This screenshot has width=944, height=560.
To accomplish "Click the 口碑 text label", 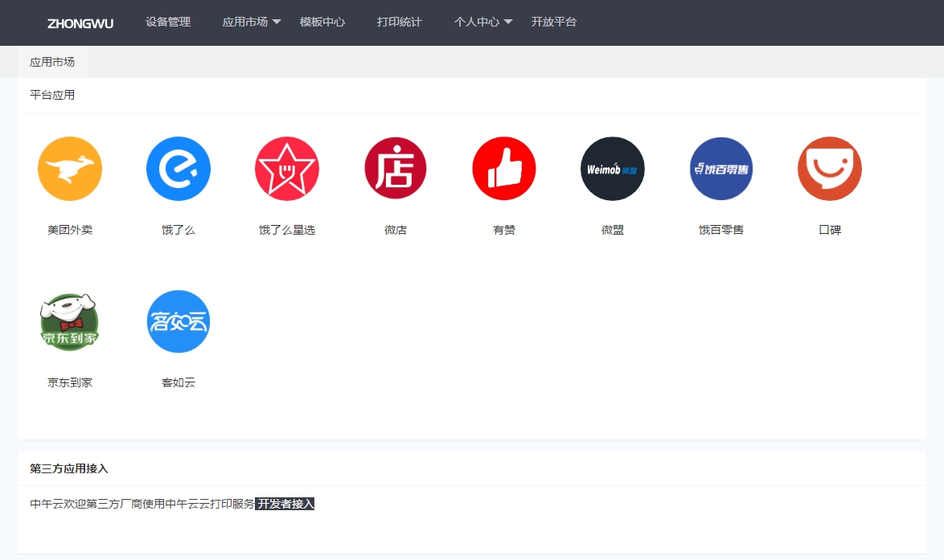I will click(830, 230).
